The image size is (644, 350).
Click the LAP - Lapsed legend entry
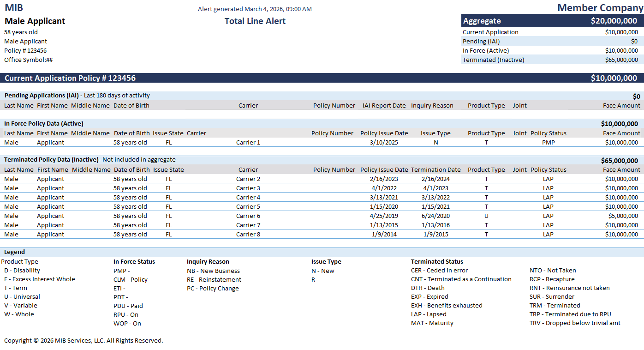[429, 314]
